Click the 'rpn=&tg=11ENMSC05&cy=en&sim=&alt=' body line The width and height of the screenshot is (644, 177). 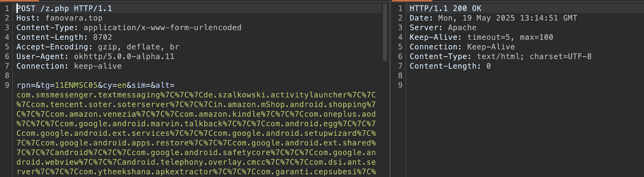(95, 85)
